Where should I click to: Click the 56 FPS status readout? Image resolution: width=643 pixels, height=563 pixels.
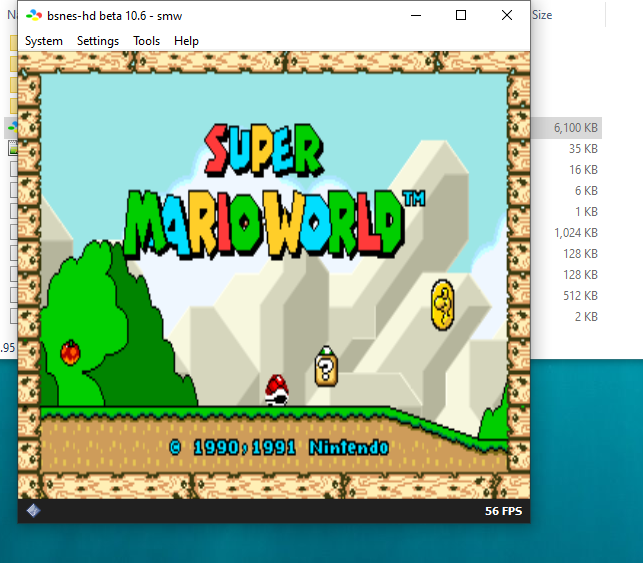click(x=503, y=511)
